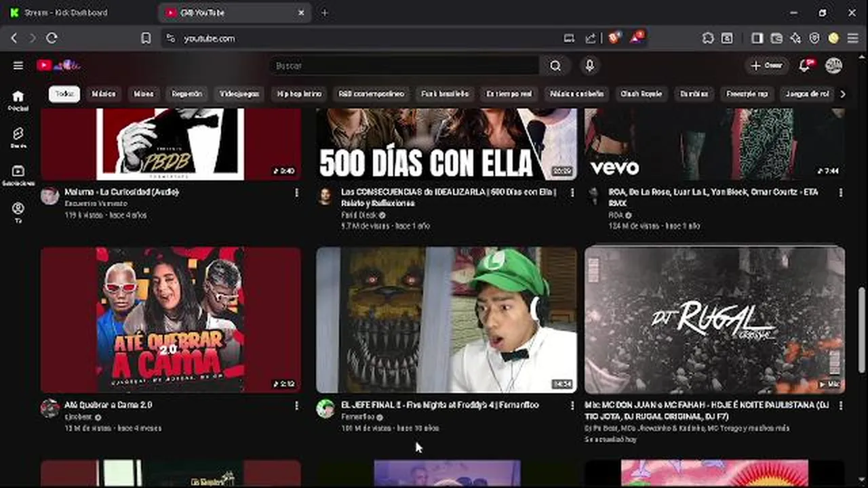Open the Fernanfloo channel link

(358, 417)
